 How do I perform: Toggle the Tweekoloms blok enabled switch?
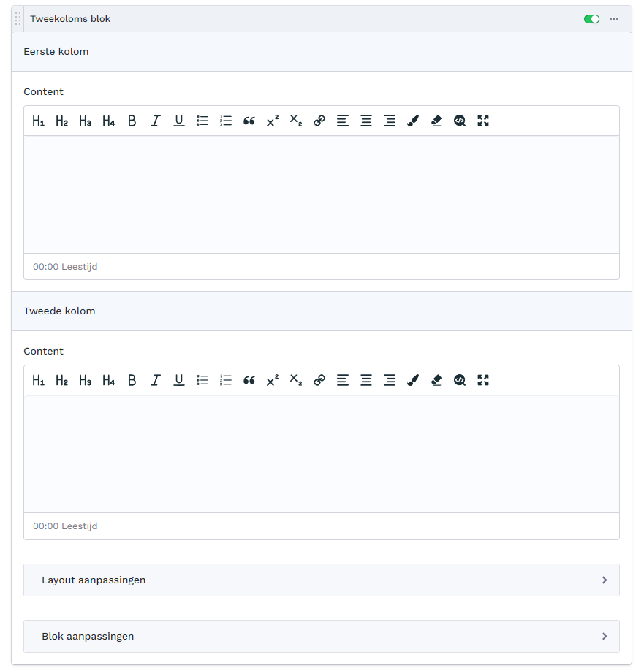(x=591, y=19)
